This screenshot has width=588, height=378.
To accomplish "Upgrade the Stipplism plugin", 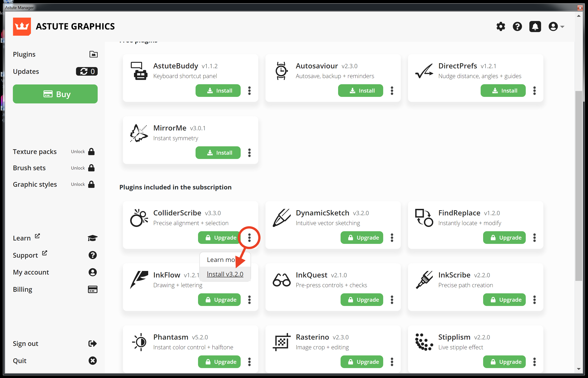I will coord(504,362).
